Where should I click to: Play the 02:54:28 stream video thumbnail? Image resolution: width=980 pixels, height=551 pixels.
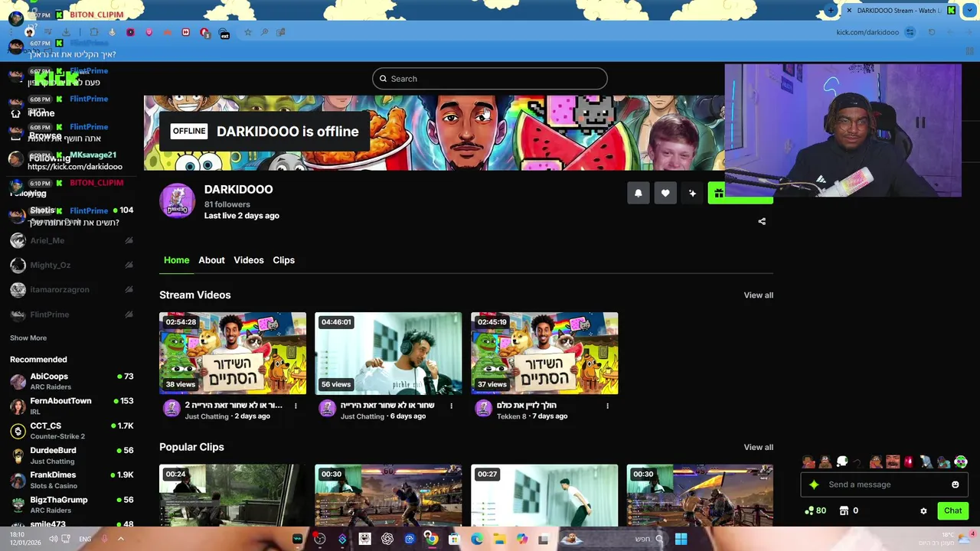(x=233, y=353)
